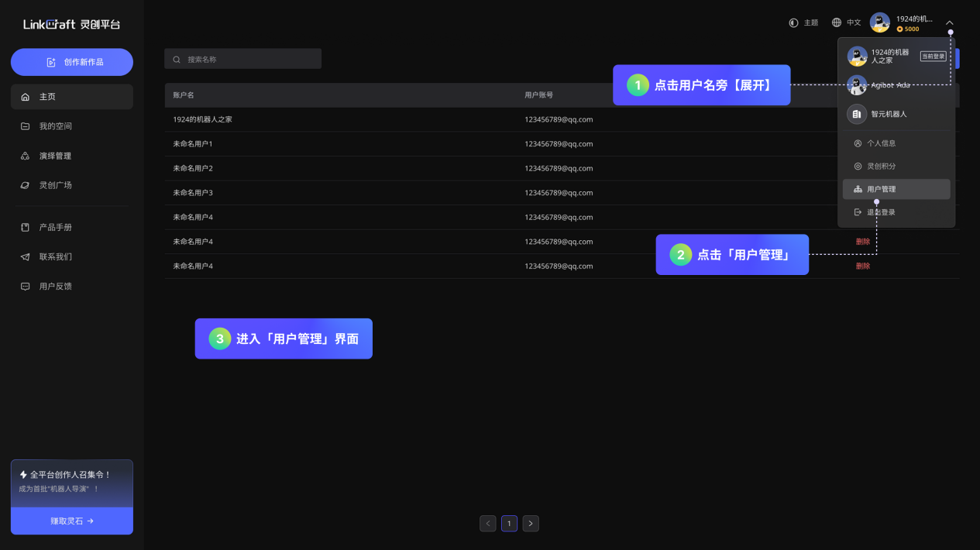980x550 pixels.
Task: Go to next page arrow
Action: 531,524
